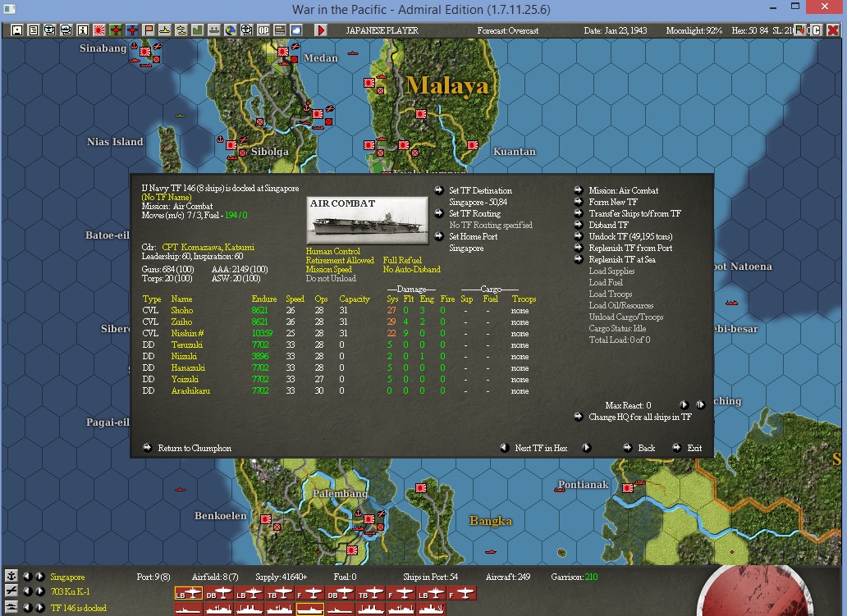Click the airplane icon beside 703 Ku K-1
The image size is (847, 616).
(11, 591)
